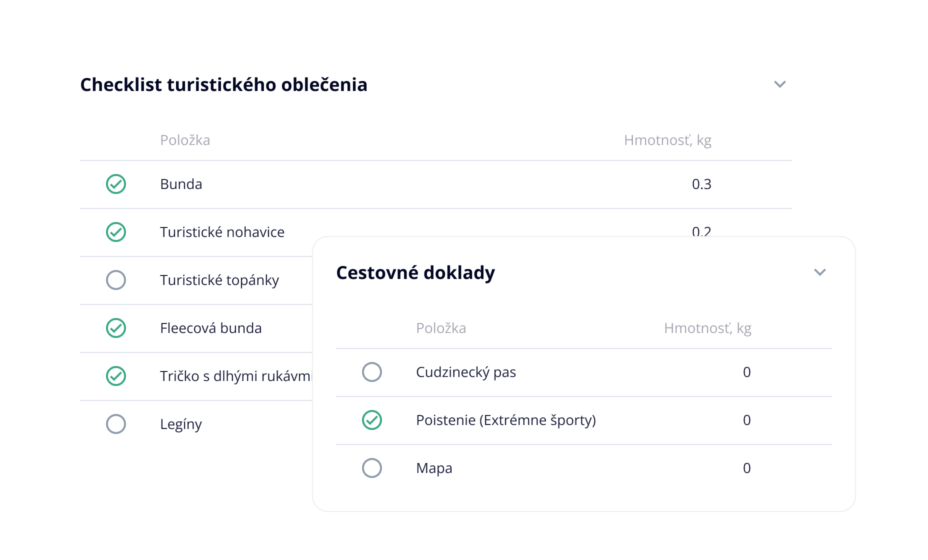Mark Legíny as packed
The height and width of the screenshot is (560, 928).
pyautogui.click(x=116, y=424)
